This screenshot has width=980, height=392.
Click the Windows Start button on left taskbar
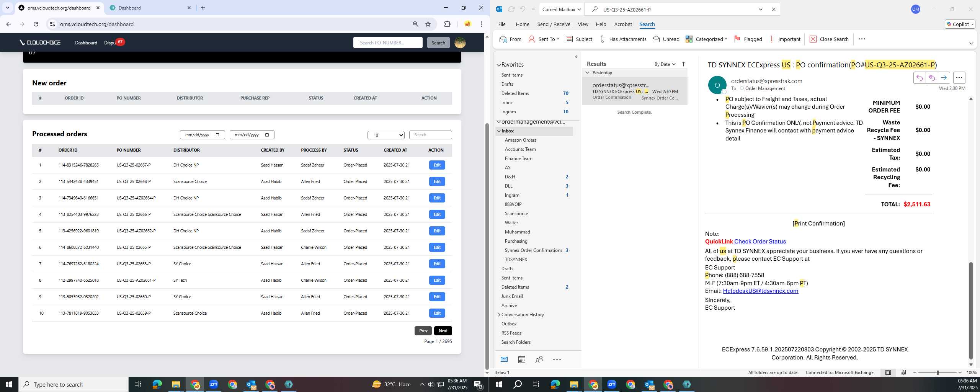(9, 384)
